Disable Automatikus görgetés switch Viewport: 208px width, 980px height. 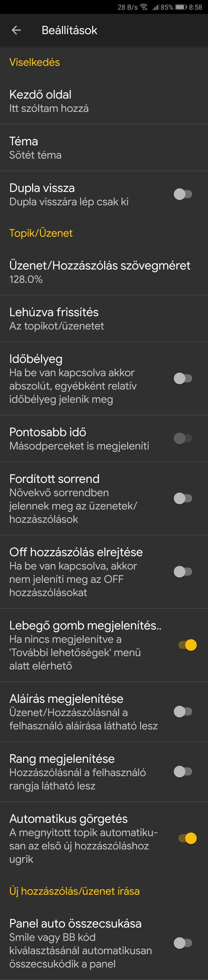coord(187,838)
